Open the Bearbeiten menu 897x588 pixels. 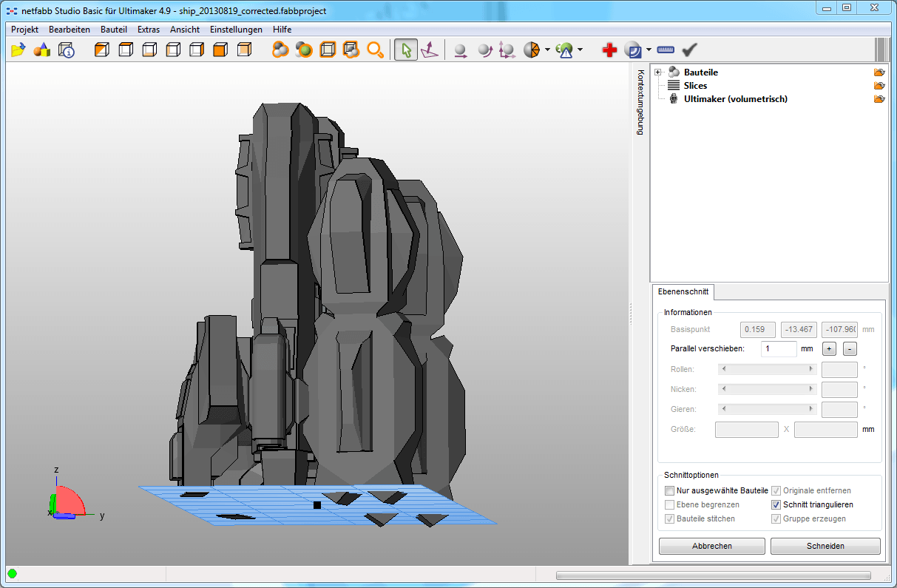tap(70, 30)
